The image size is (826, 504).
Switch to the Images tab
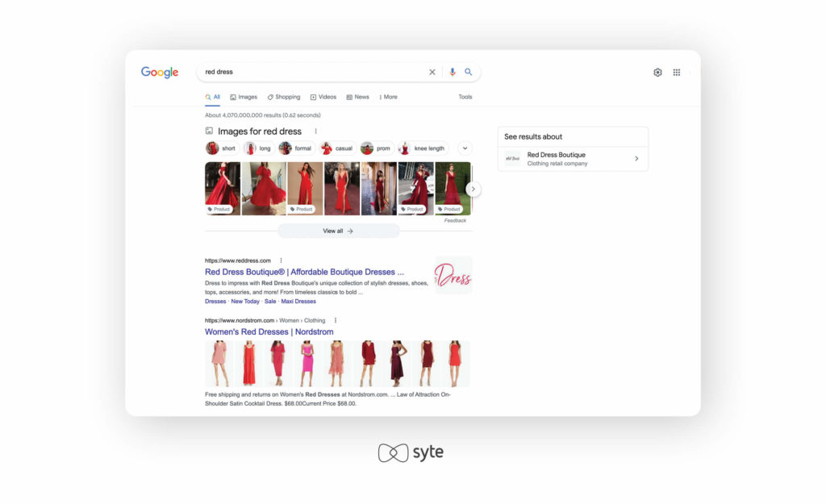[244, 97]
